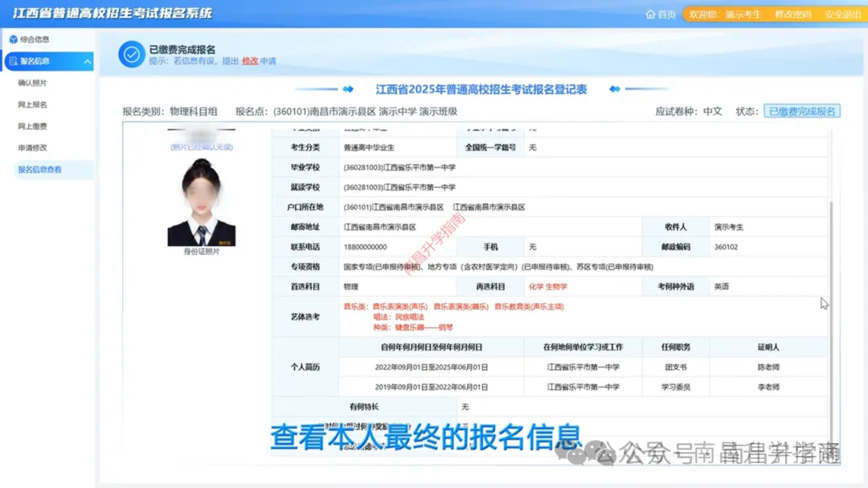Click the 音乐类 art exam entry line
The image size is (868, 488).
453,306
